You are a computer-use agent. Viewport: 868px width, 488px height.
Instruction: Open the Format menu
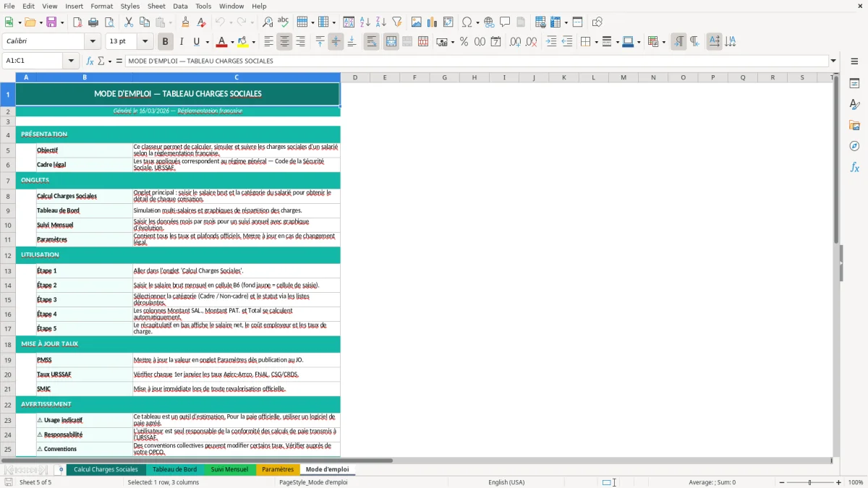[101, 6]
